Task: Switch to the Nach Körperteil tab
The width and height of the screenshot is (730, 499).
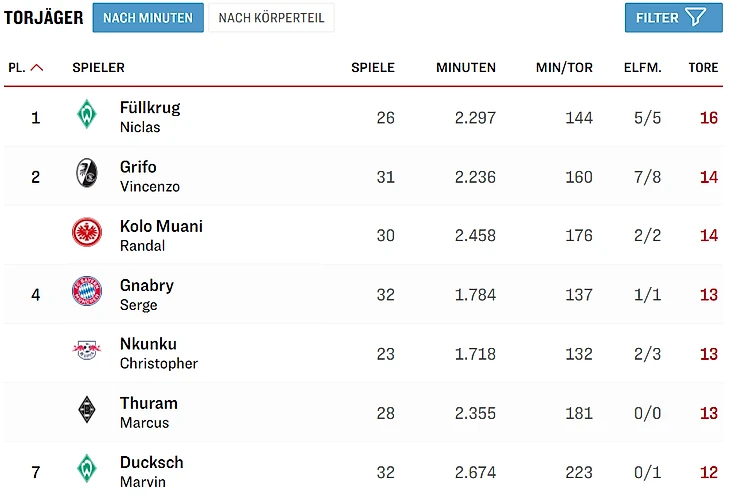Action: click(x=271, y=18)
